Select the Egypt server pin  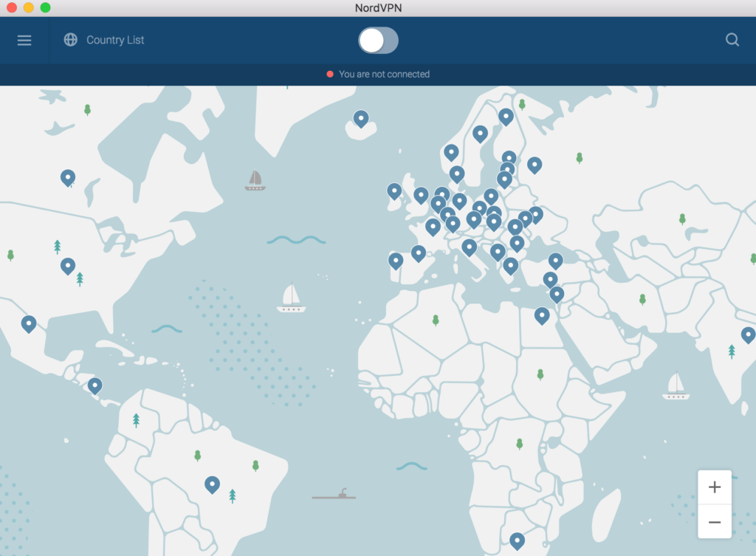[542, 316]
